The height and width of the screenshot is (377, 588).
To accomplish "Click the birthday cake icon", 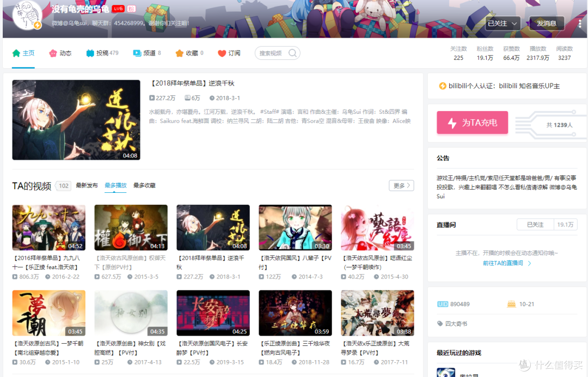I will coord(511,304).
